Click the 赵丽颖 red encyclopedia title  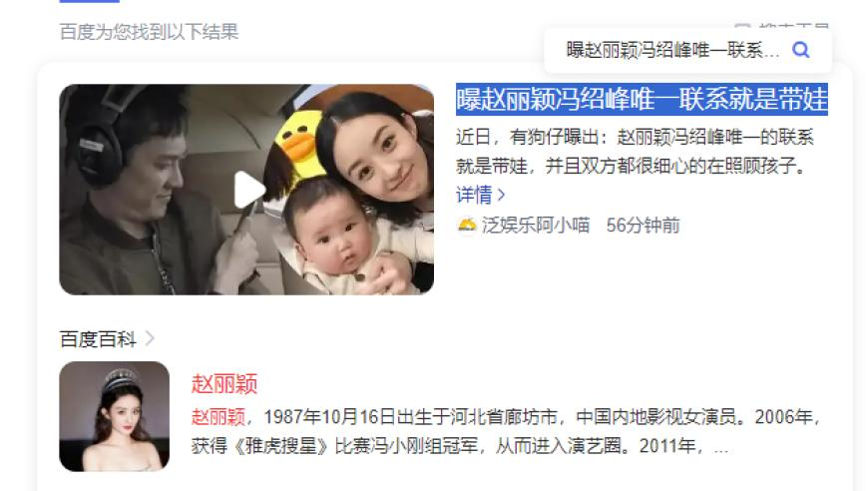(x=224, y=383)
